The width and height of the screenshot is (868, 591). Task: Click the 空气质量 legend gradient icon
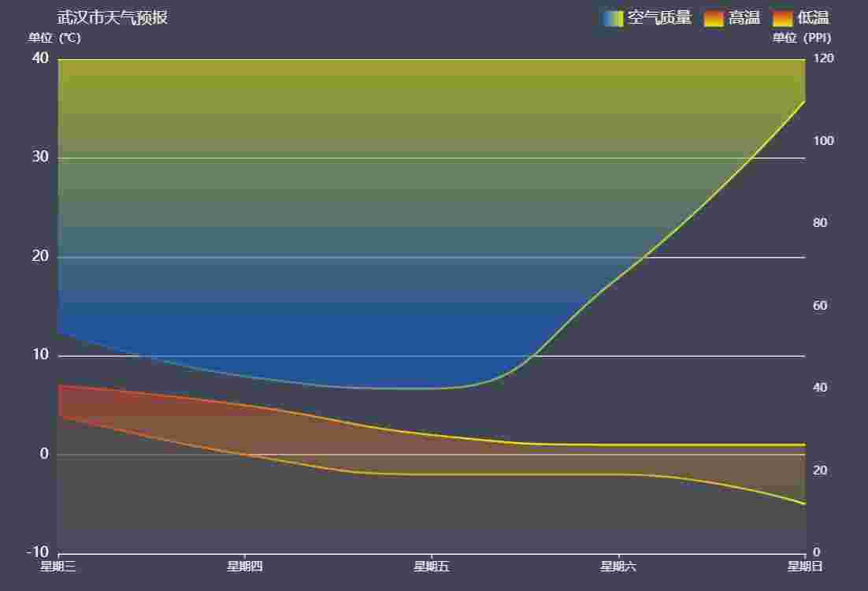pos(613,18)
